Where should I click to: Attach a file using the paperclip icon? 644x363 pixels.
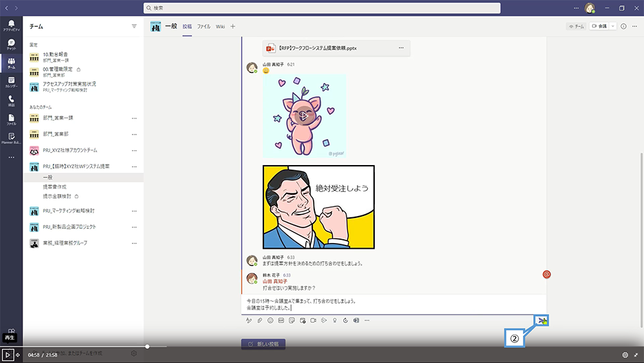point(260,320)
